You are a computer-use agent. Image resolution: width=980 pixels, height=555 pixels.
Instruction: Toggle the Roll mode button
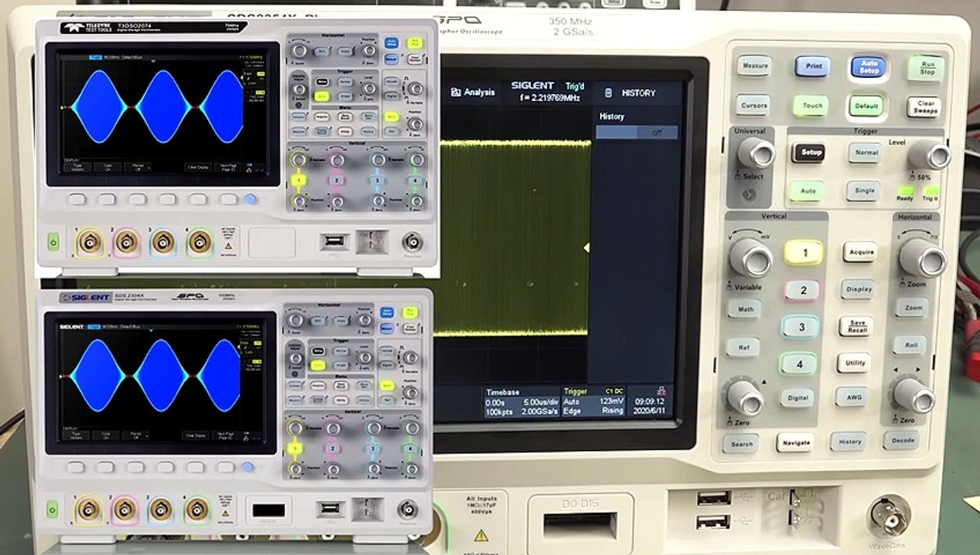click(x=911, y=345)
